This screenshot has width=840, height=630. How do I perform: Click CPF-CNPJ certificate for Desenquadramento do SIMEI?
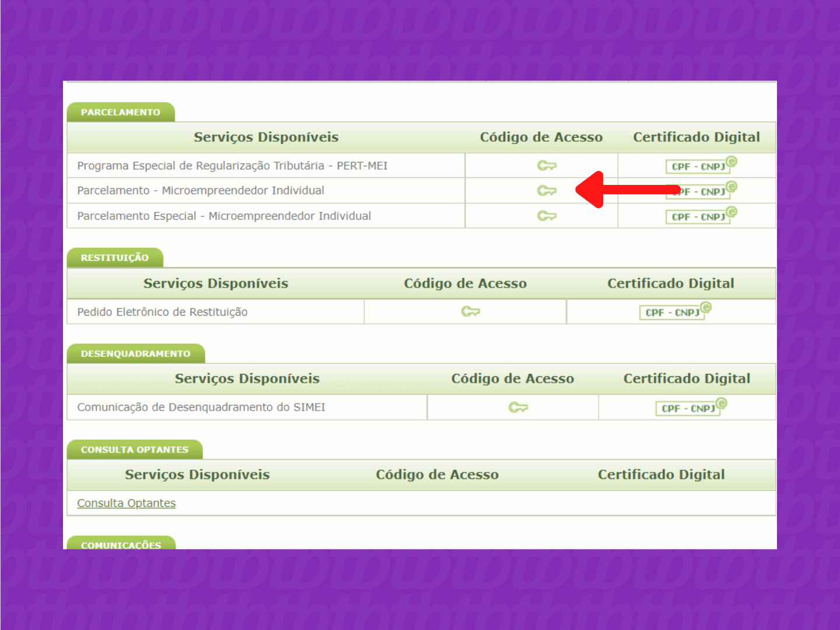691,407
